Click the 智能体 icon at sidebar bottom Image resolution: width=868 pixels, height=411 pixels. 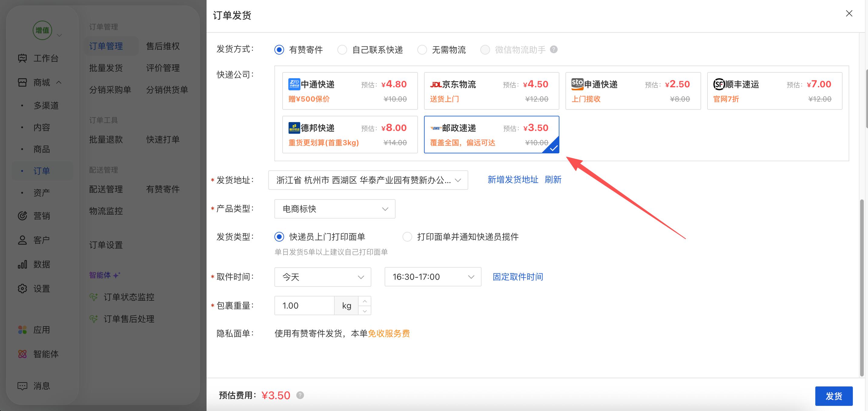click(22, 354)
